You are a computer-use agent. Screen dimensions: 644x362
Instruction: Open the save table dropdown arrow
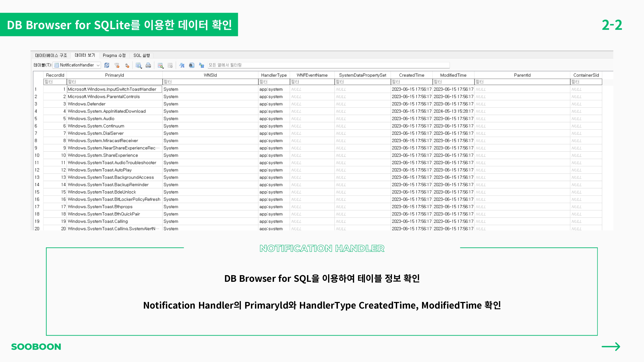(141, 68)
